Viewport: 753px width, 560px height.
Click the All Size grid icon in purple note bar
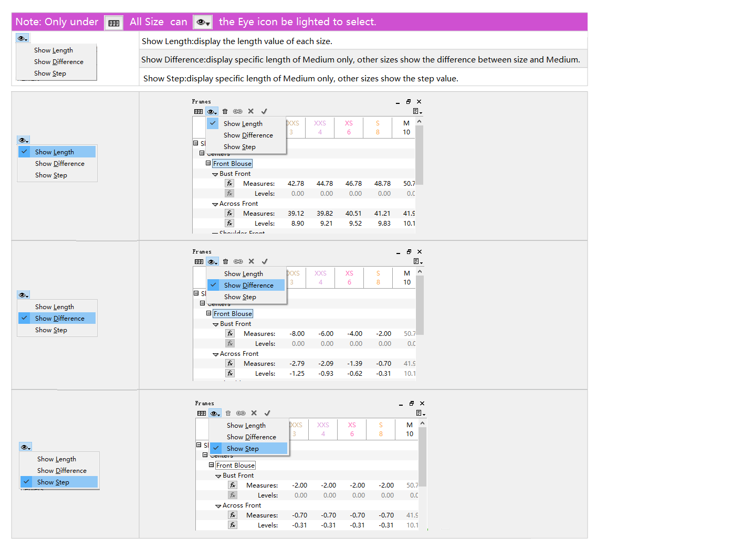click(x=113, y=23)
